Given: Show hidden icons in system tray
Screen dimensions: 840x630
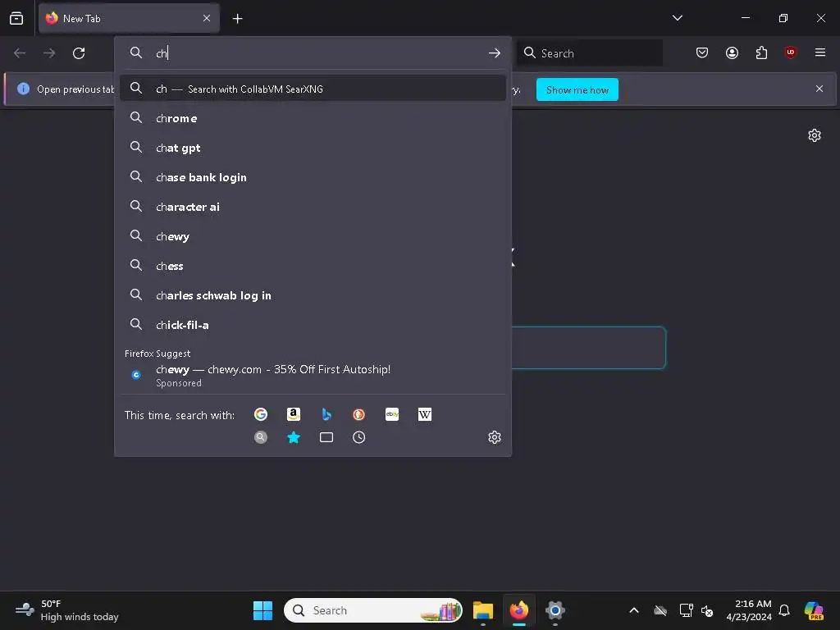Looking at the screenshot, I should tap(634, 610).
